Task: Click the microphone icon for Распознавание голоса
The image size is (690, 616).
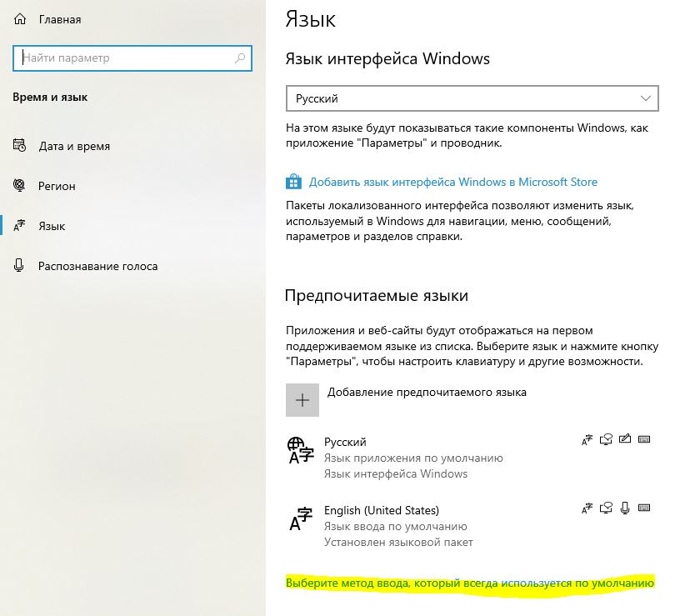Action: pyautogui.click(x=19, y=266)
